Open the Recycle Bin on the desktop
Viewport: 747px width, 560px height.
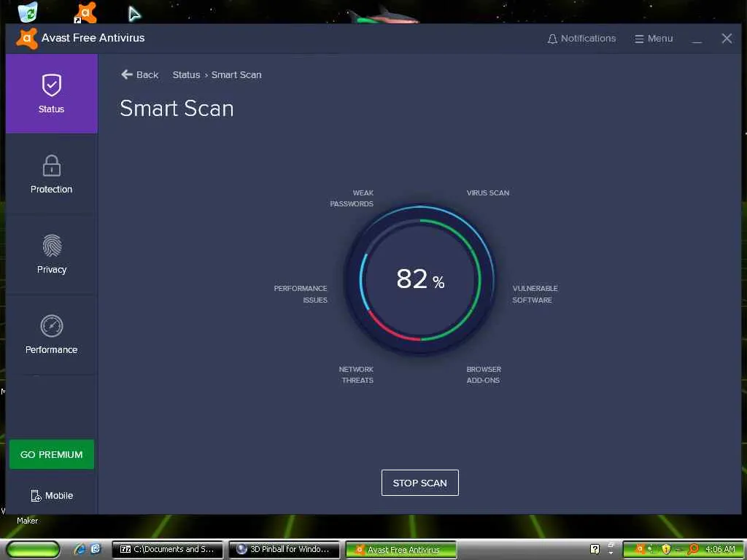[28, 12]
